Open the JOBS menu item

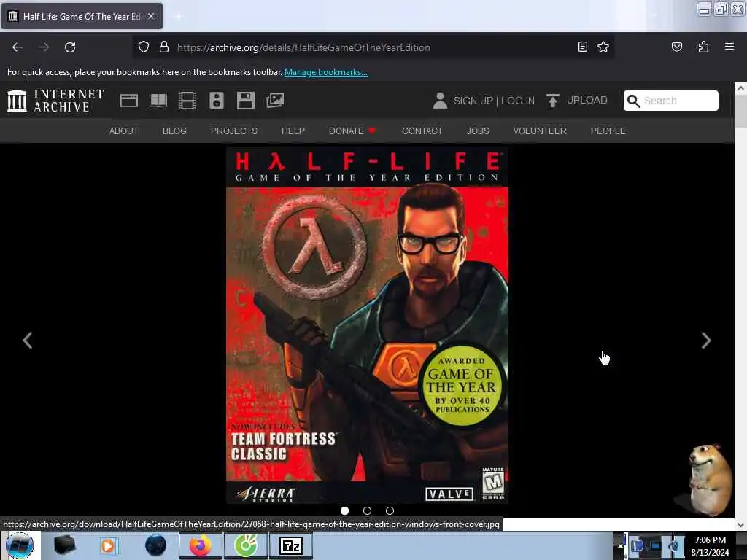[x=478, y=131]
